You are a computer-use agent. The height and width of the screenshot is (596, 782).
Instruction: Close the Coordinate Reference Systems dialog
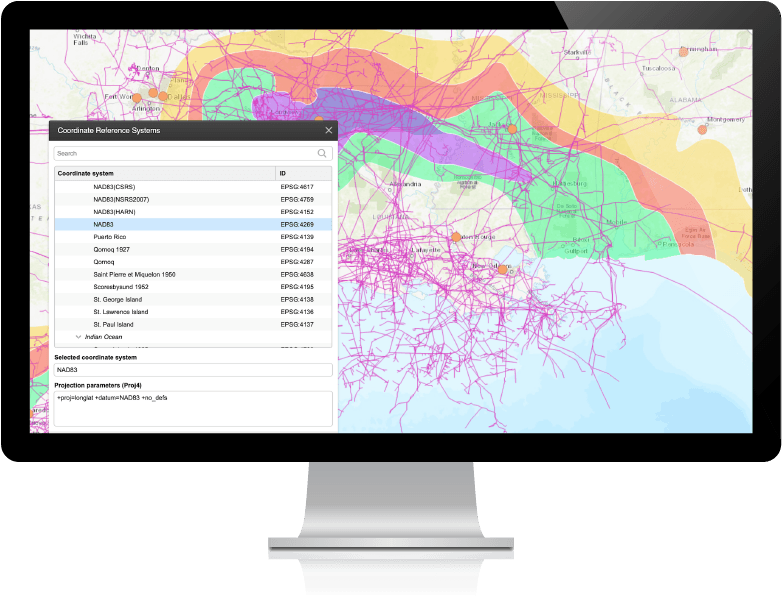point(328,130)
